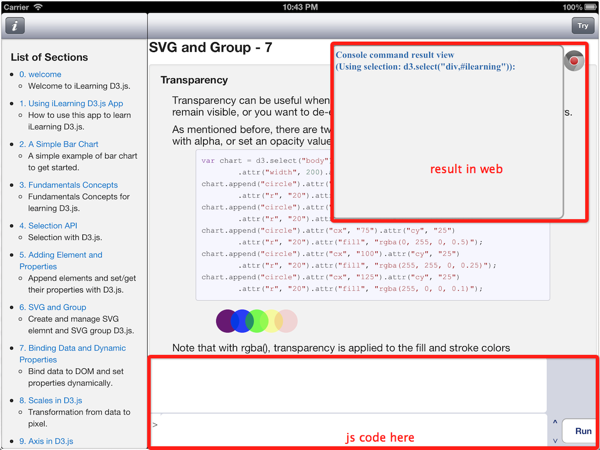Click the 10:43 PM clock

tap(300, 7)
